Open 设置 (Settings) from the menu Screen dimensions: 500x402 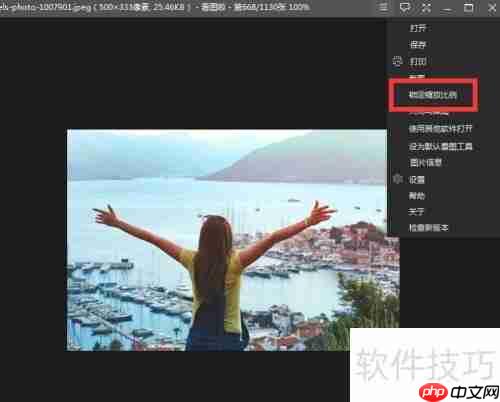point(417,180)
